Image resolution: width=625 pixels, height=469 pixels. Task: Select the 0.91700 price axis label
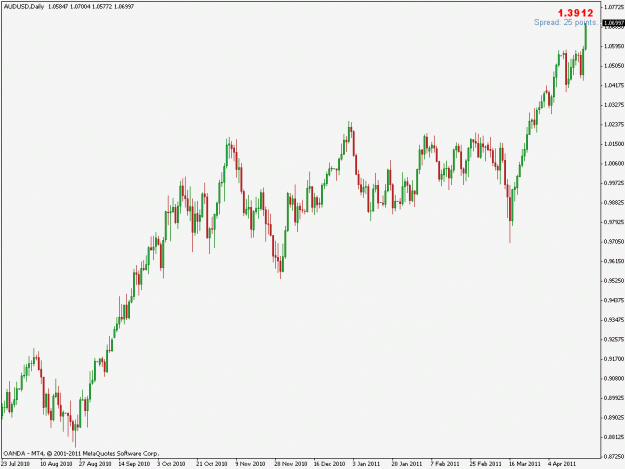pyautogui.click(x=614, y=359)
